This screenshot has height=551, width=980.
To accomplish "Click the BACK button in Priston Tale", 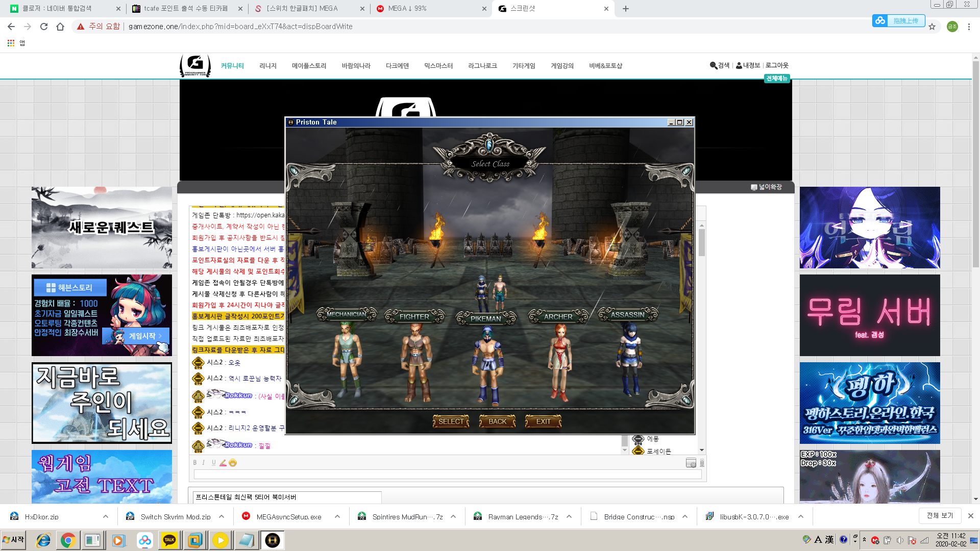I will pyautogui.click(x=497, y=421).
